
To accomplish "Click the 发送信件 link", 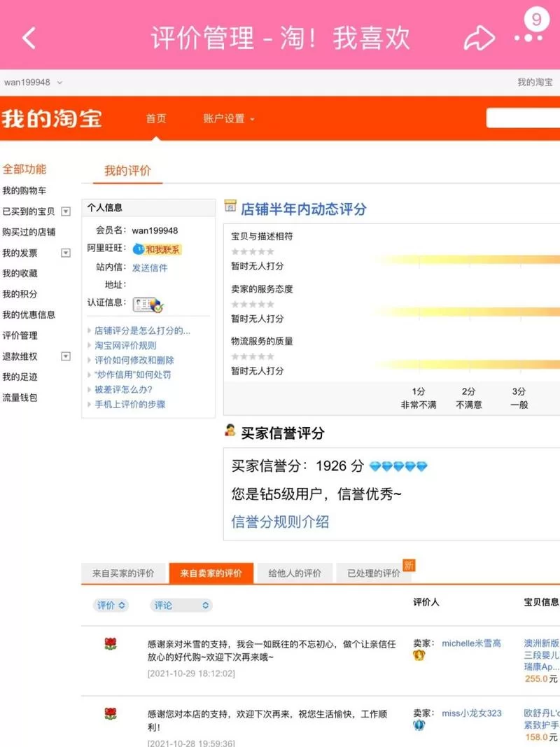I will (x=150, y=267).
